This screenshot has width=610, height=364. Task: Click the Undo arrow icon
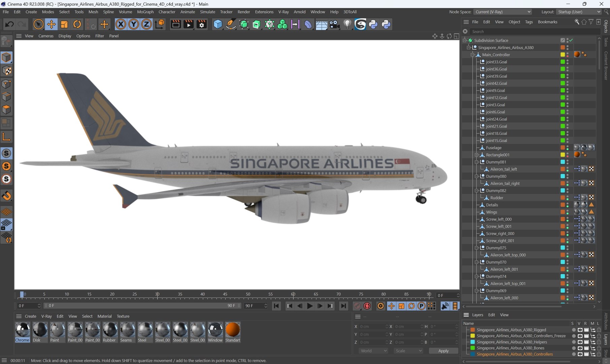pyautogui.click(x=9, y=24)
